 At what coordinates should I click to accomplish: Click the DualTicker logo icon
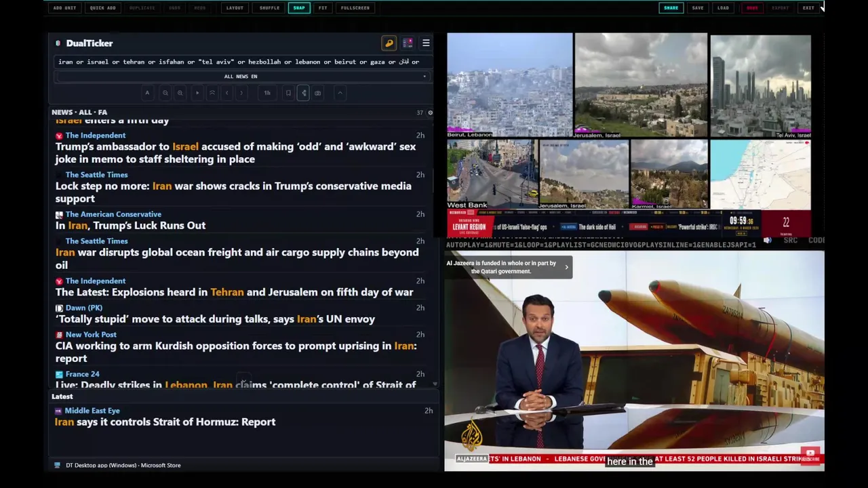[x=58, y=43]
